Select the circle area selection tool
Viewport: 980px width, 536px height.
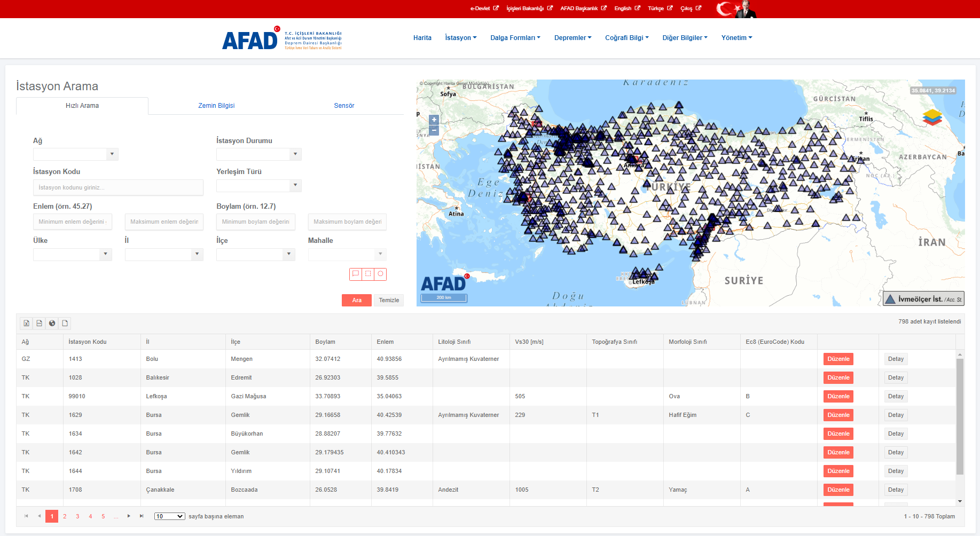click(380, 274)
